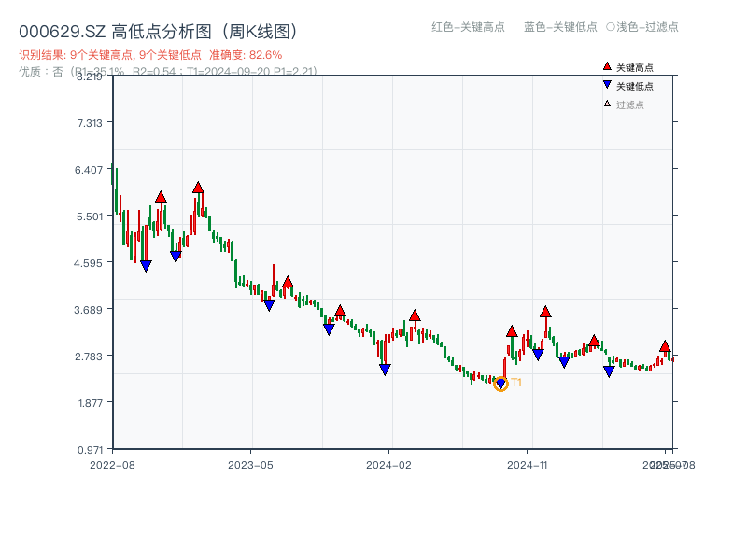
Task: Click the 2023-05 x-axis label
Action: tap(250, 465)
